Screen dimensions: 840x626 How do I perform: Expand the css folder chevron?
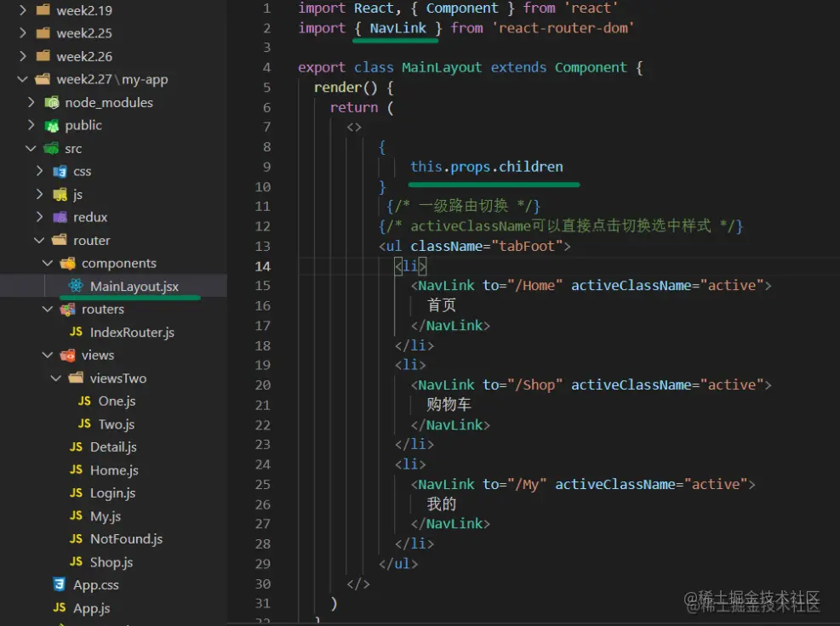[x=39, y=171]
